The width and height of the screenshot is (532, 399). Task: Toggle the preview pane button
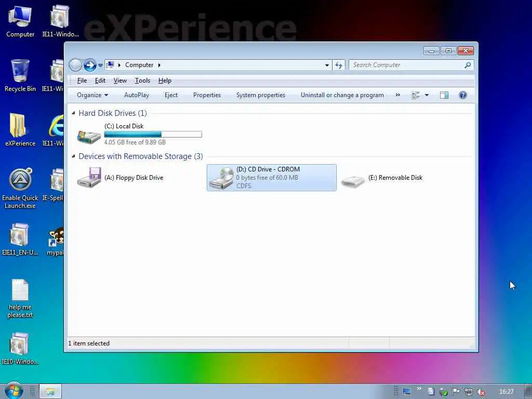point(444,95)
